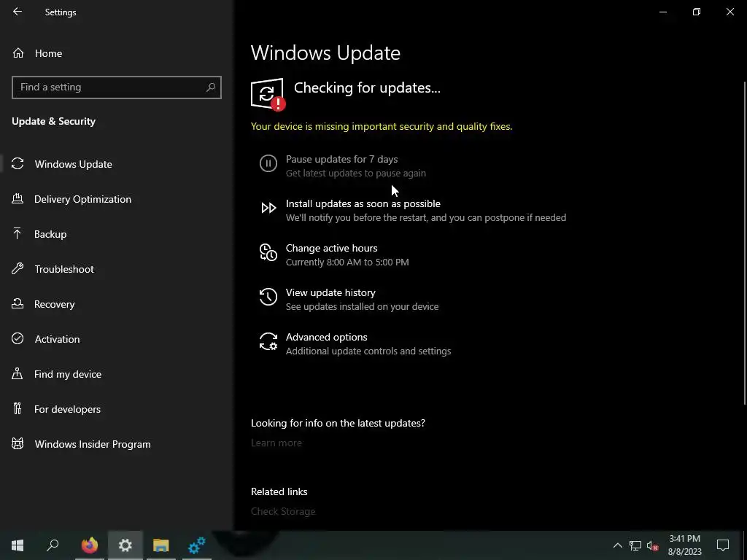The width and height of the screenshot is (747, 560).
Task: Click the update status icon with red alert
Action: point(268,94)
